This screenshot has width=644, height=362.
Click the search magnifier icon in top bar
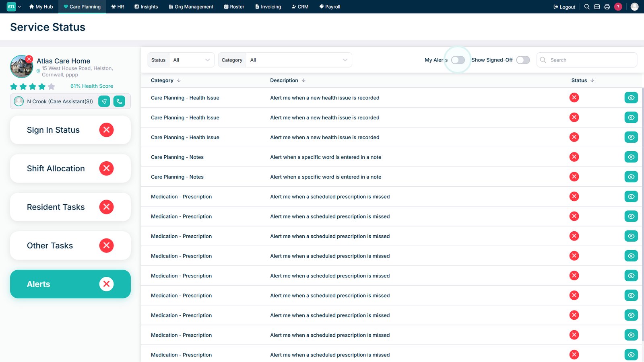(x=587, y=7)
